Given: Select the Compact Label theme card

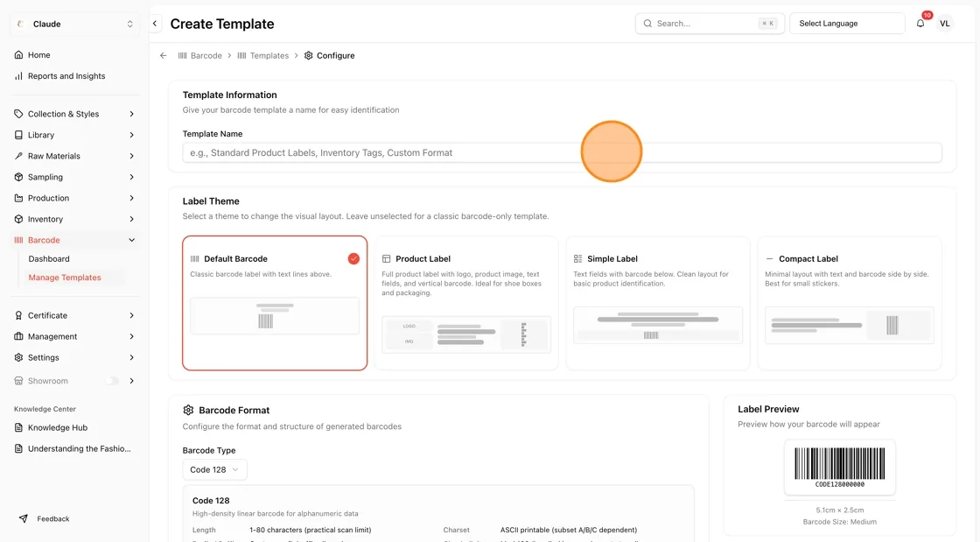Looking at the screenshot, I should tap(850, 303).
